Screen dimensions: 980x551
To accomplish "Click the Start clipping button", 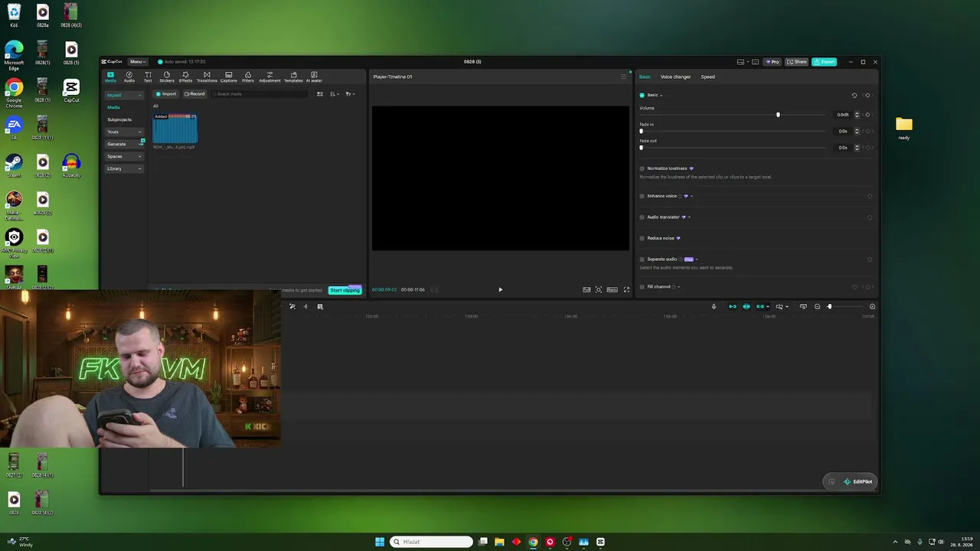I will (x=345, y=290).
